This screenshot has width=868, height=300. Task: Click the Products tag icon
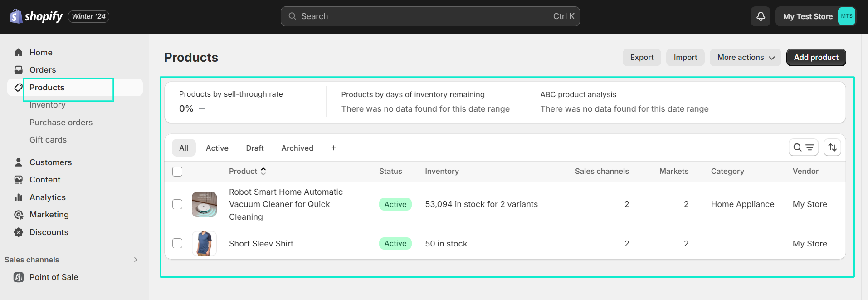19,87
